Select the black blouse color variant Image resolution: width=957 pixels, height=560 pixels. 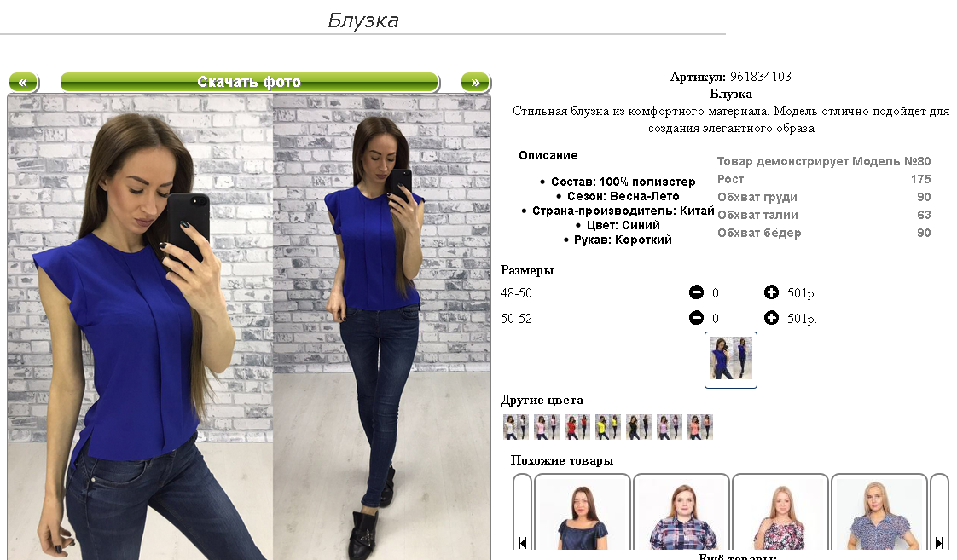pyautogui.click(x=638, y=427)
